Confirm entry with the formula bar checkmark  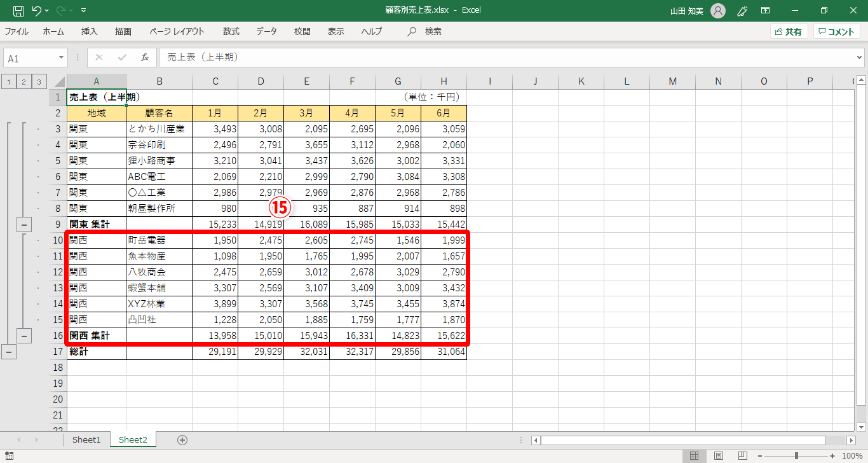121,57
